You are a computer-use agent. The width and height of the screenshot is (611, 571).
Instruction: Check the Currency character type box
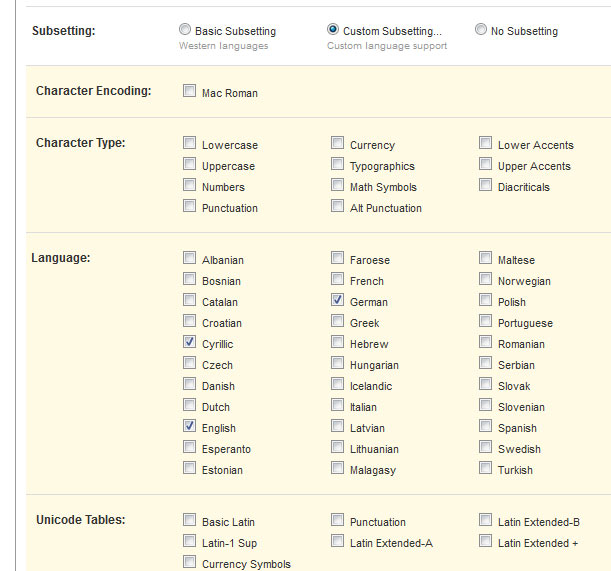tap(337, 143)
